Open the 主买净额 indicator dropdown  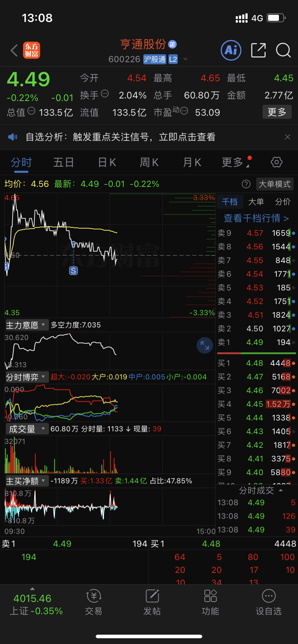click(27, 481)
